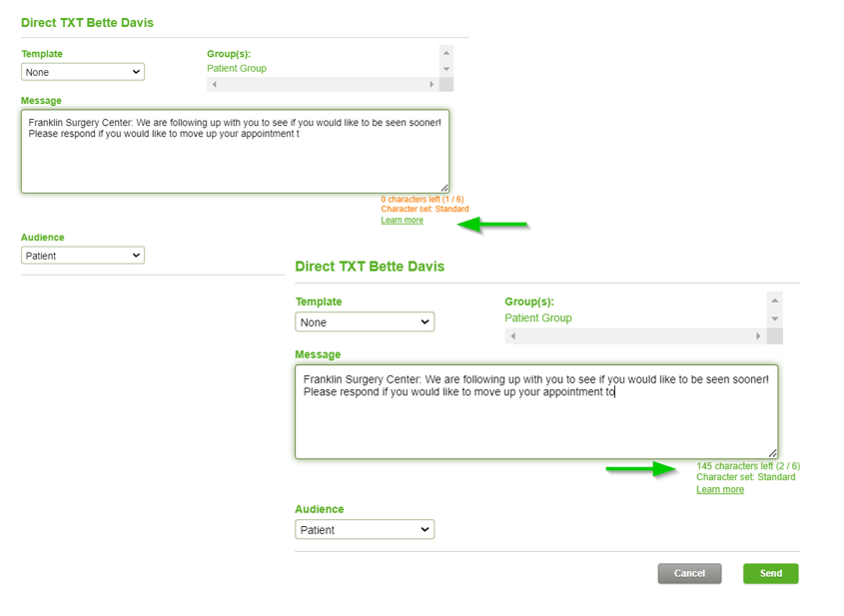Open Learn more link under 145 characters left
Screen dimensions: 844x616
coord(720,489)
